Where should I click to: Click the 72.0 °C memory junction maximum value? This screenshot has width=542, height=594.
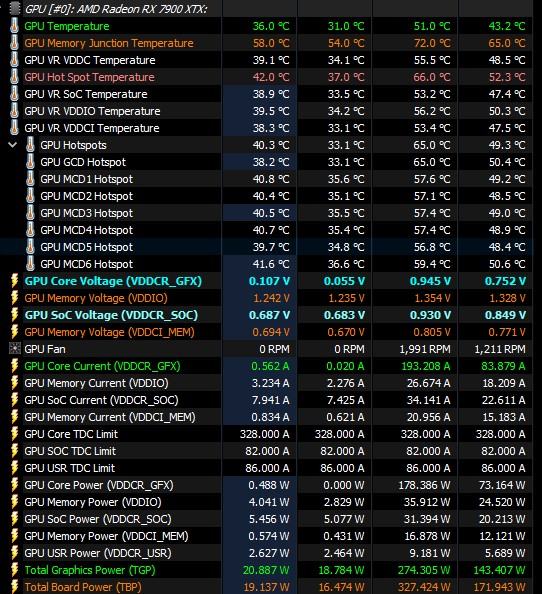click(432, 43)
